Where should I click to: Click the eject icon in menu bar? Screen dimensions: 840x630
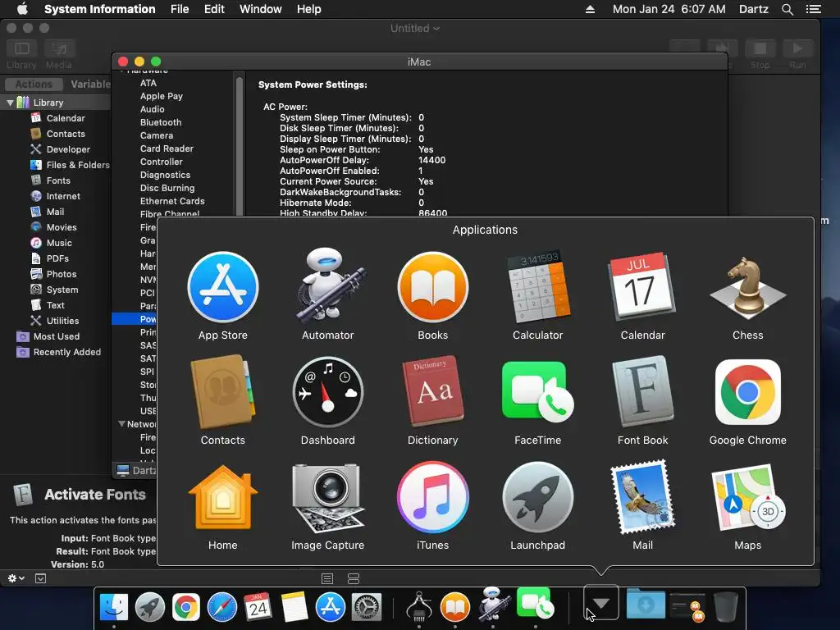click(x=590, y=9)
